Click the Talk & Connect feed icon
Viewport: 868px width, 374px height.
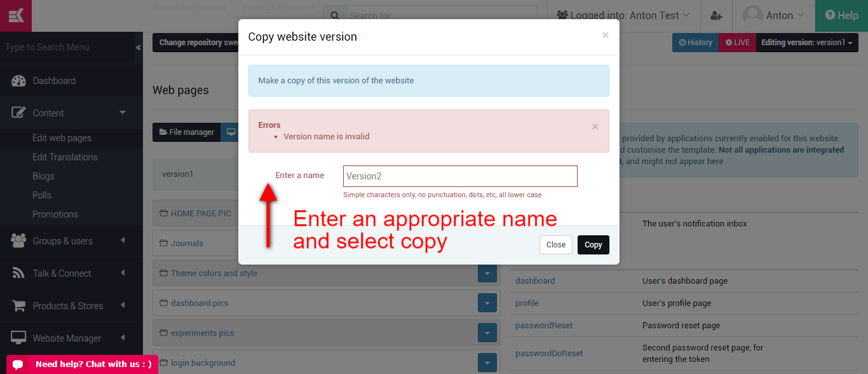(18, 274)
